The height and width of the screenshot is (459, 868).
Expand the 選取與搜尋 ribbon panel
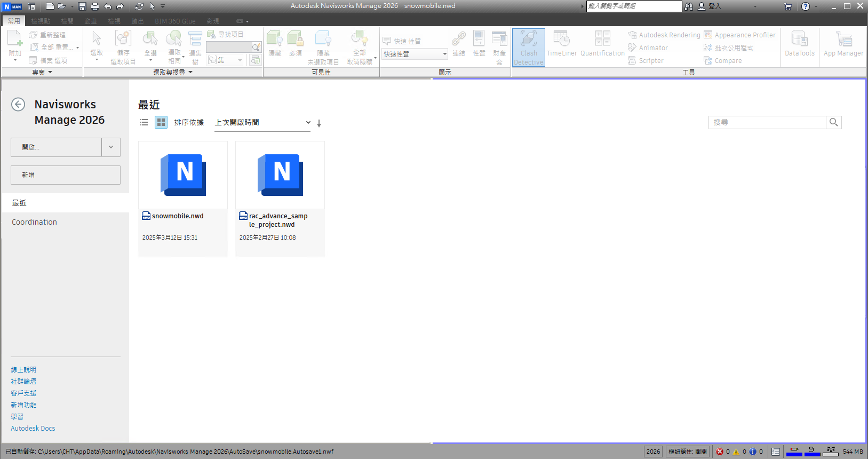coord(173,72)
